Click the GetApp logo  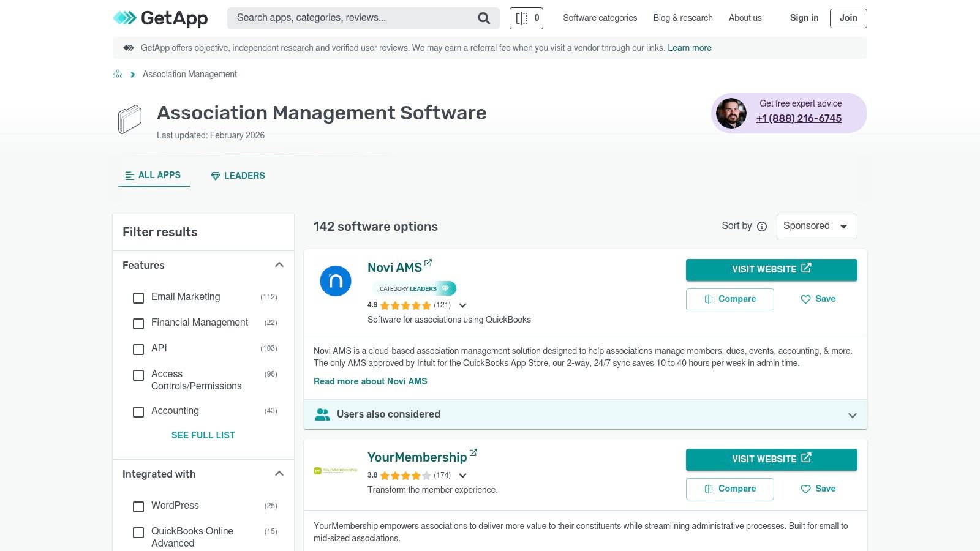coord(159,18)
